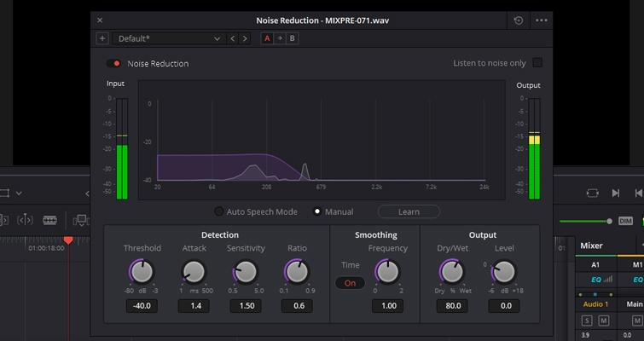Toggle the Noise Reduction enable switch
This screenshot has width=644, height=341.
[x=113, y=63]
